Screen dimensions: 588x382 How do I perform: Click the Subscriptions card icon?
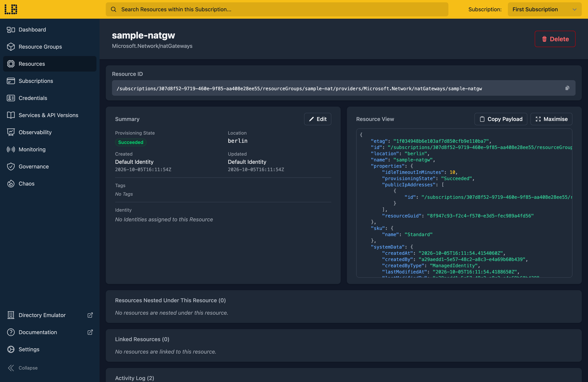pos(11,81)
